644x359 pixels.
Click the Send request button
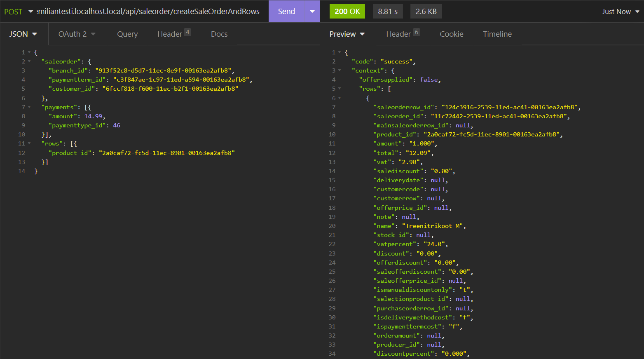[286, 12]
